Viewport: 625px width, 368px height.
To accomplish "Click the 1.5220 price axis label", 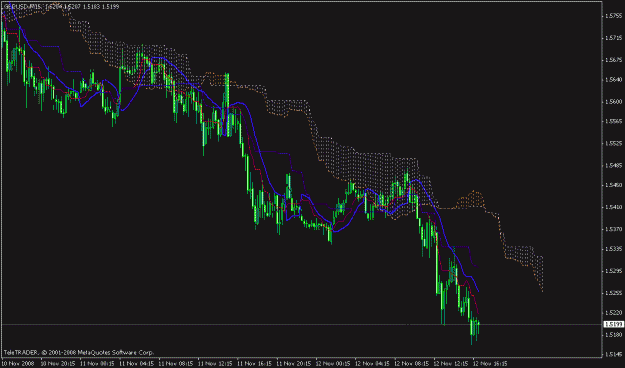I will [x=614, y=313].
